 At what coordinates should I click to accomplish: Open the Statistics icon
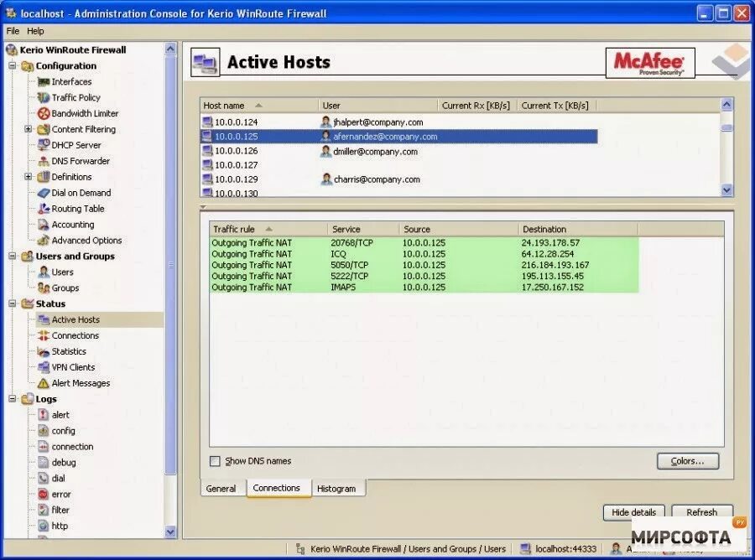point(44,352)
